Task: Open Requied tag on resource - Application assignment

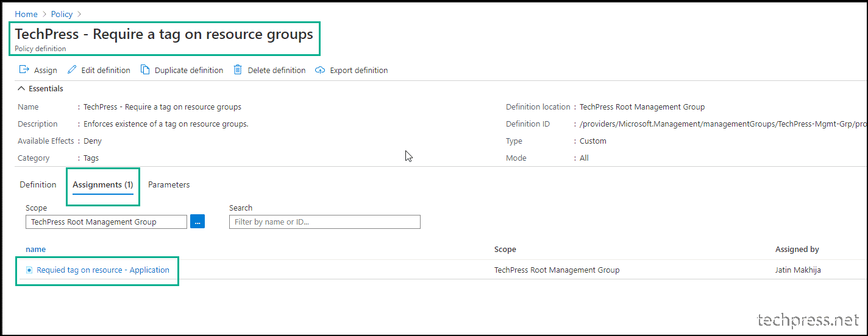Action: tap(103, 270)
